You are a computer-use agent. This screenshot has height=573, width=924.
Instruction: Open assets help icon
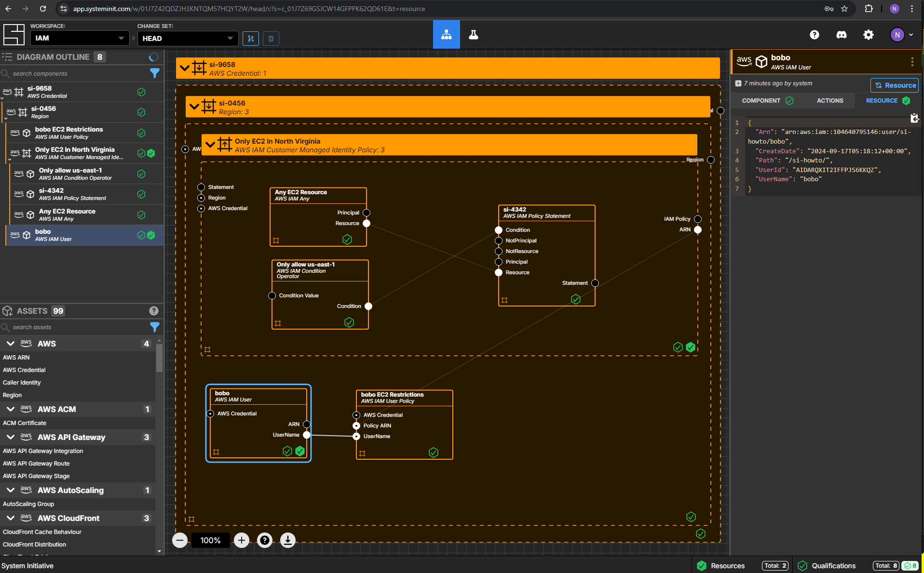coord(154,311)
